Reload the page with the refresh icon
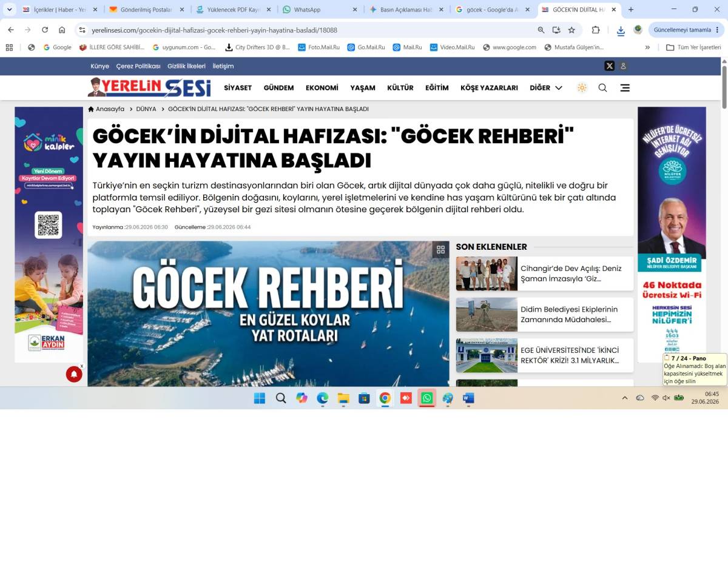728x570 pixels. tap(45, 30)
